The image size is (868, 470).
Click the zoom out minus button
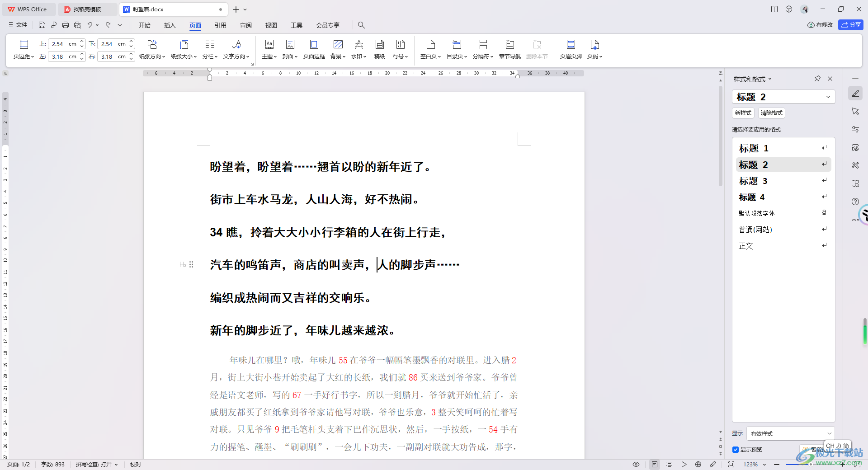pos(777,464)
